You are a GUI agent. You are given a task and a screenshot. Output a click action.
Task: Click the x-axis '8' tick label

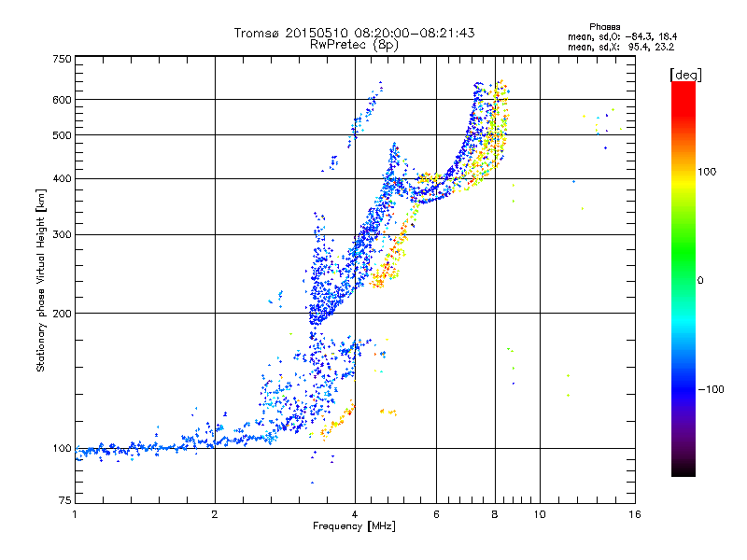495,514
